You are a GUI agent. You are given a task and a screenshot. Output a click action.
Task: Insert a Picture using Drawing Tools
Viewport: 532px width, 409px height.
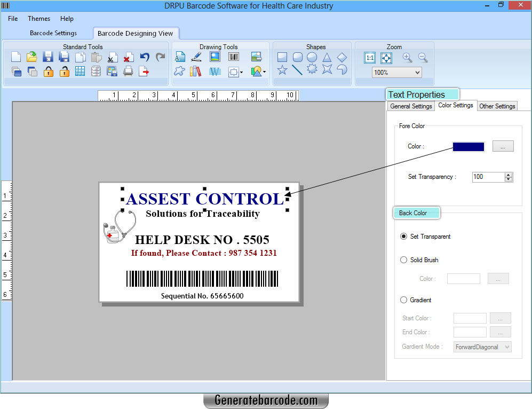click(x=215, y=56)
